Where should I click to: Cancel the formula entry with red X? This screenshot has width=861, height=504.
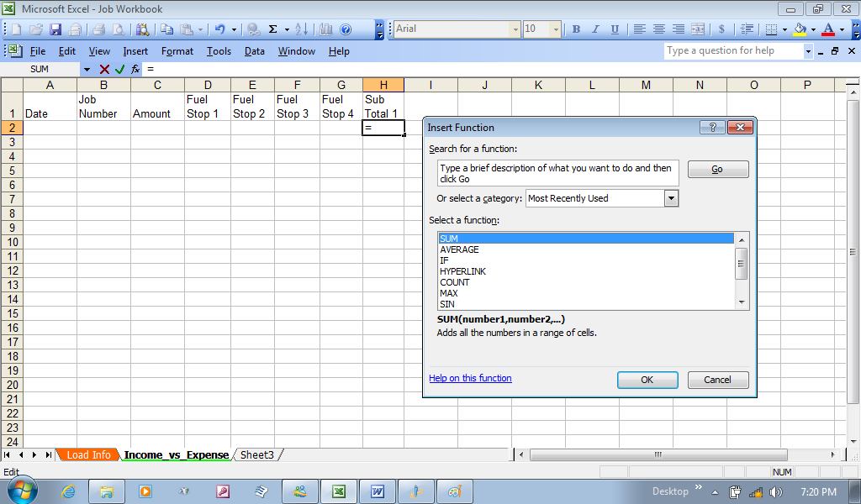pyautogui.click(x=104, y=69)
